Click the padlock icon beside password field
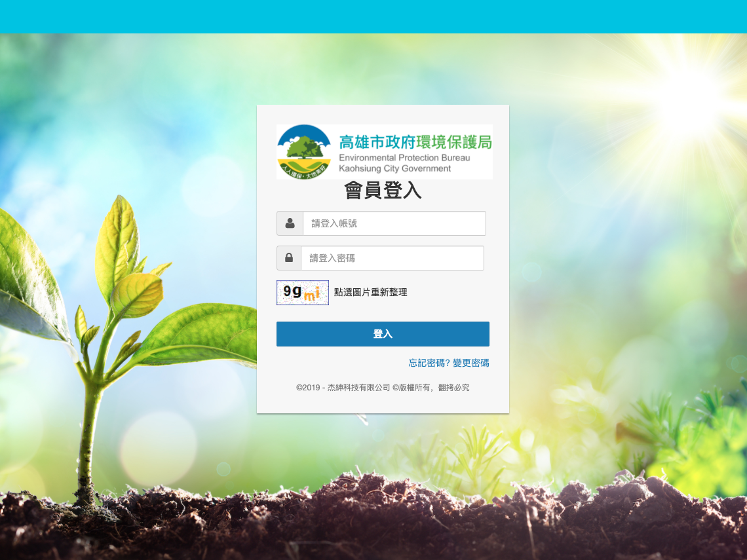The width and height of the screenshot is (747, 560). 289,258
